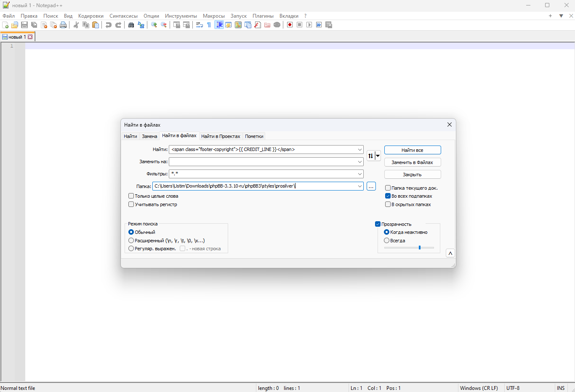This screenshot has width=575, height=392.
Task: Select 'Регуляр. выражен.' search mode
Action: tap(131, 249)
